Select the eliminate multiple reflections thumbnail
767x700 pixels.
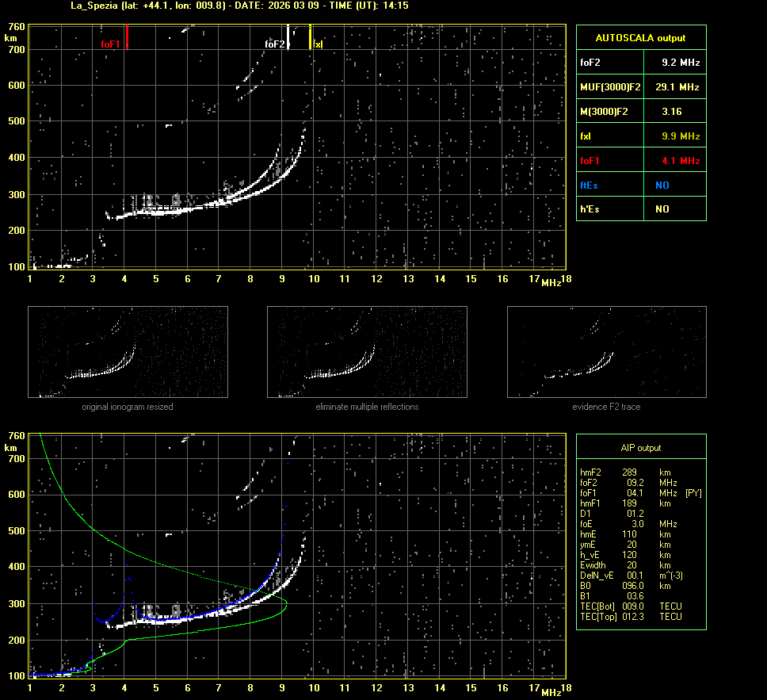(367, 352)
